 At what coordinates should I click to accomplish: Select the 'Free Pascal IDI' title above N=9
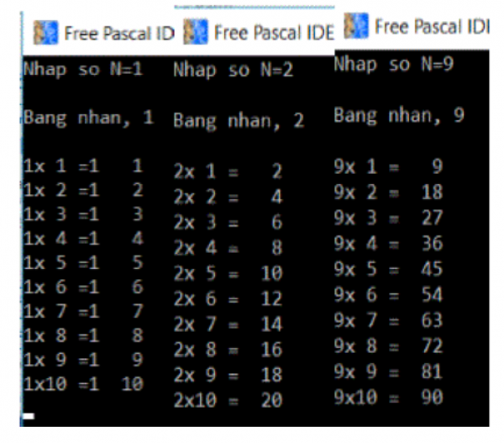coord(432,26)
